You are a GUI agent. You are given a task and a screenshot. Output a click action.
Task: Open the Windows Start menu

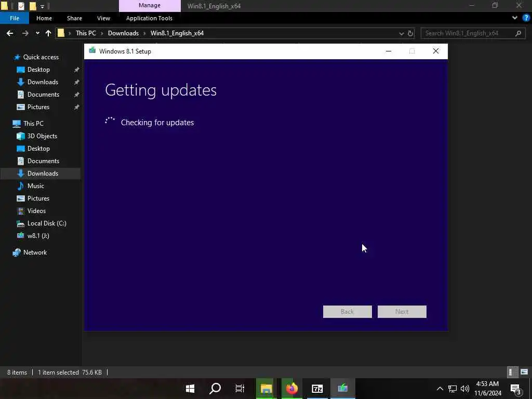tap(190, 389)
